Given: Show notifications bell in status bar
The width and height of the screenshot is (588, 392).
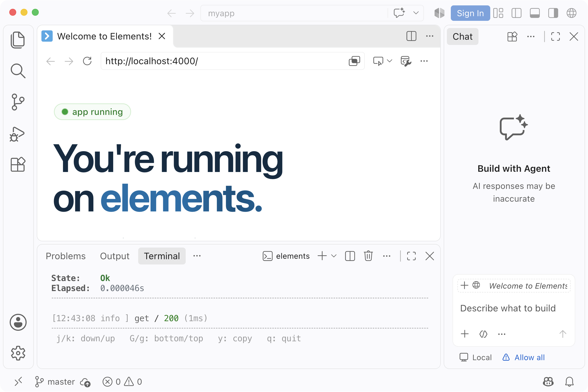Looking at the screenshot, I should pyautogui.click(x=569, y=381).
